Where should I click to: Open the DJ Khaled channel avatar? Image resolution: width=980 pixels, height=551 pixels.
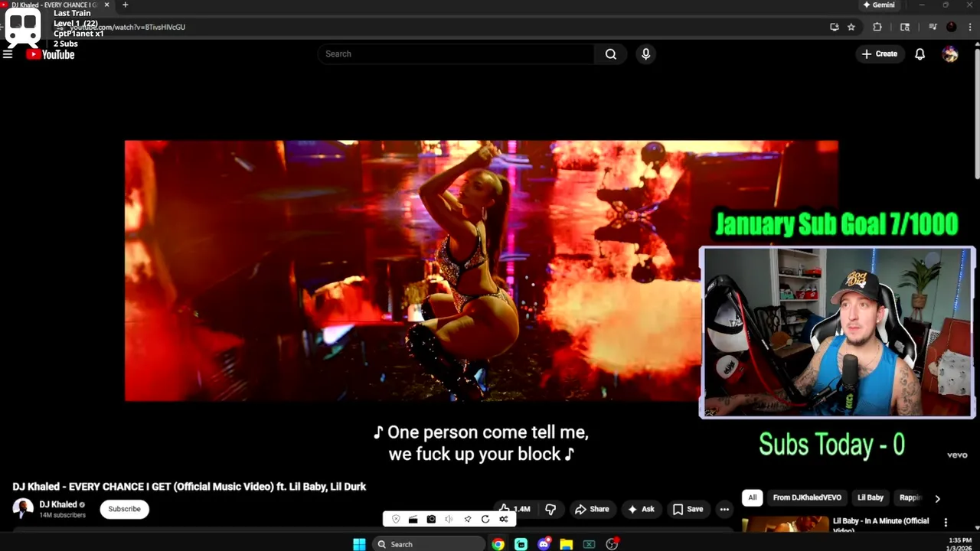23,509
